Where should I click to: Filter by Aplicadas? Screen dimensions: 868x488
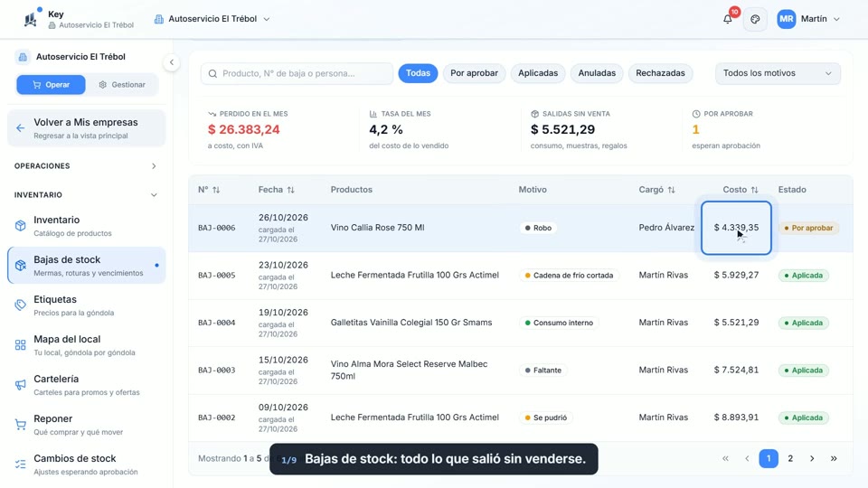pos(538,73)
